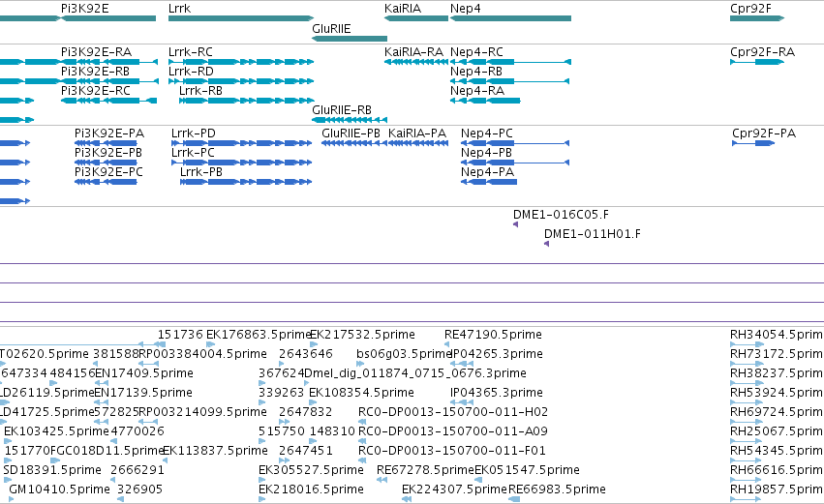Select the Nep4 gene label
The image size is (824, 504).
(x=466, y=9)
